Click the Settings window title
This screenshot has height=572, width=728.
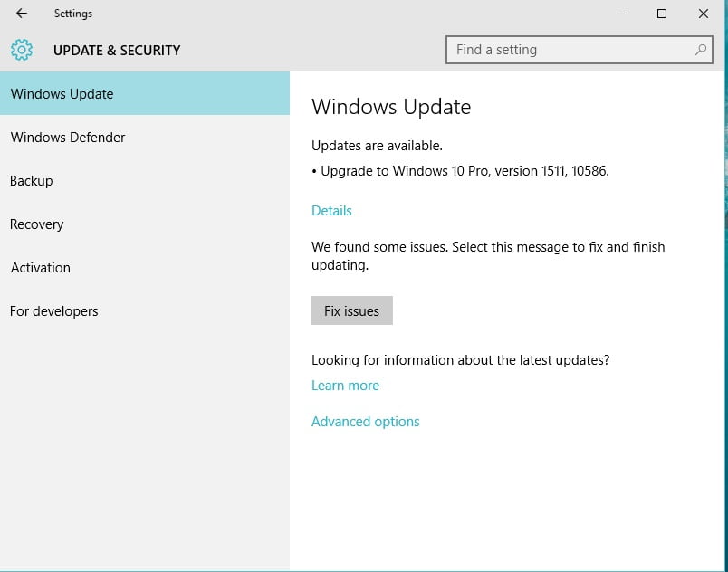[73, 13]
